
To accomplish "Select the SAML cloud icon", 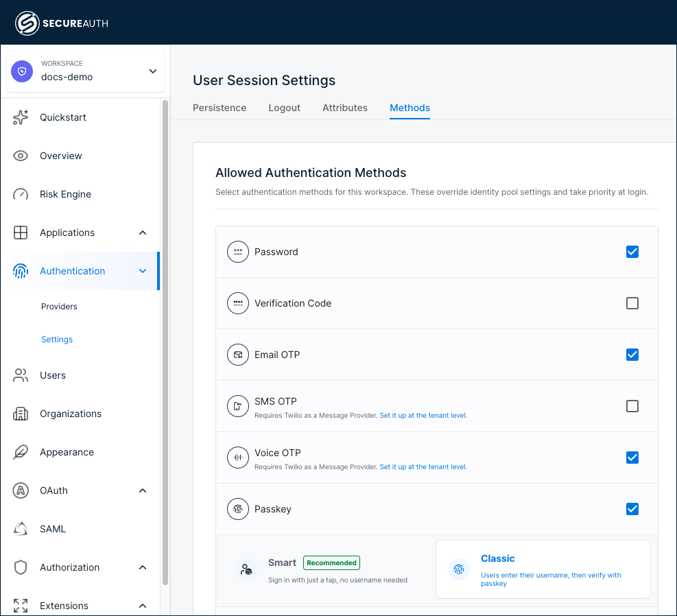I will pos(21,529).
